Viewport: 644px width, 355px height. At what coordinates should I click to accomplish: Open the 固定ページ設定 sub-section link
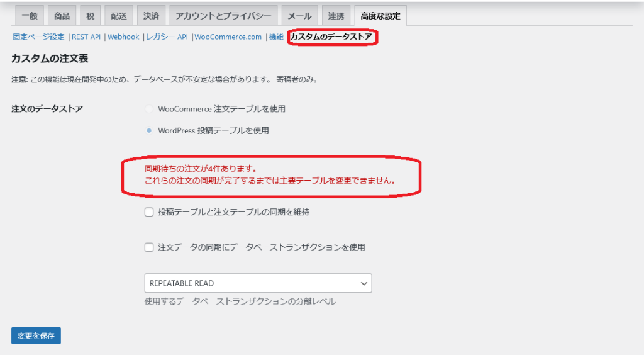(38, 37)
